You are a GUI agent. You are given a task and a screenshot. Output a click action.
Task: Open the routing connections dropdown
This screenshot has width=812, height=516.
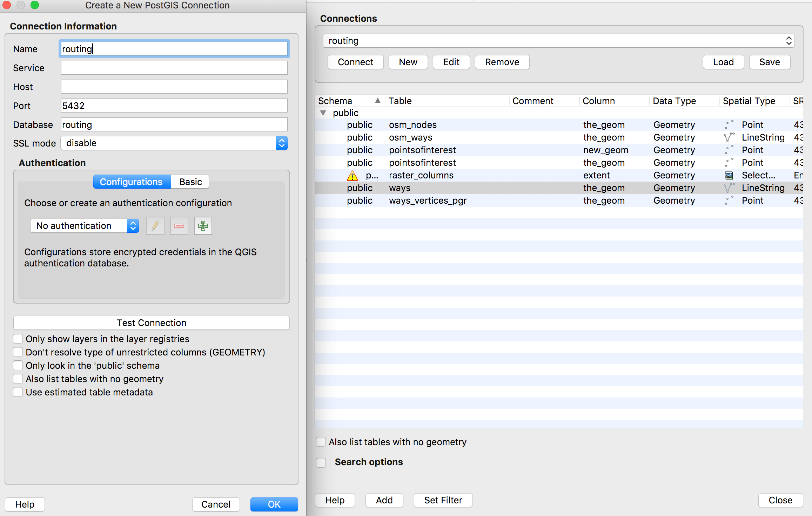pos(558,41)
